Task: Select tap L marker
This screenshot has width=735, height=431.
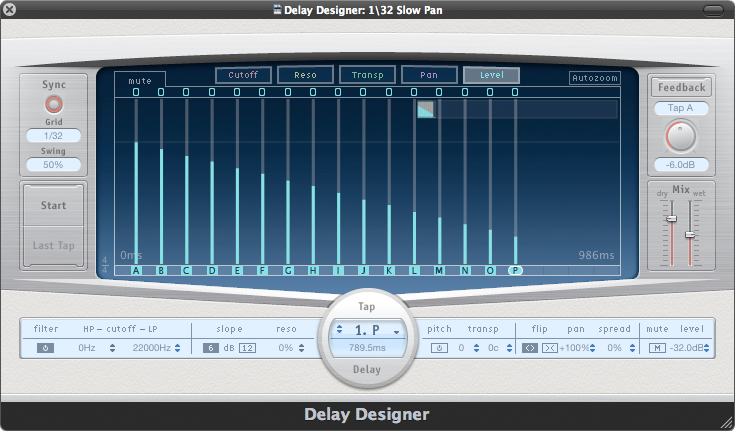Action: click(414, 271)
